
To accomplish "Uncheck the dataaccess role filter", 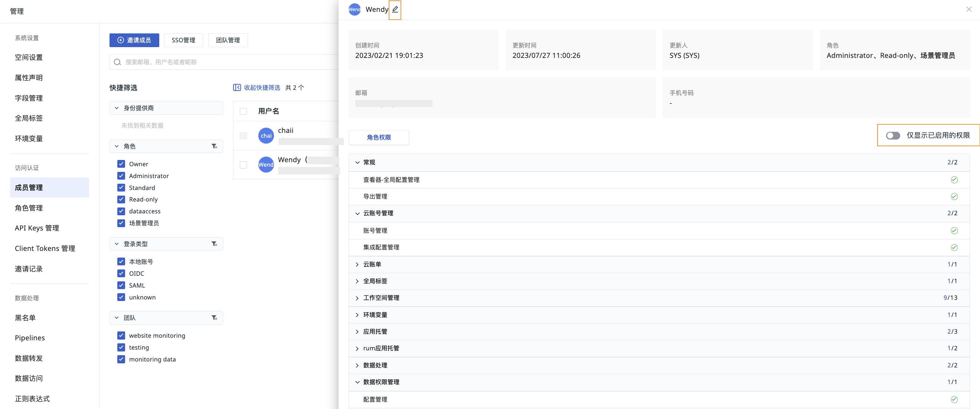I will [x=121, y=211].
